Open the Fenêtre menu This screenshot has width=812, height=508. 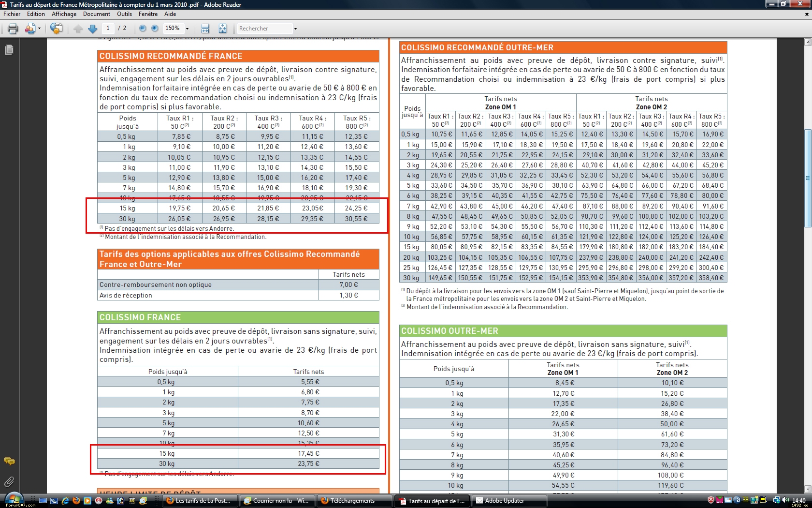point(148,14)
